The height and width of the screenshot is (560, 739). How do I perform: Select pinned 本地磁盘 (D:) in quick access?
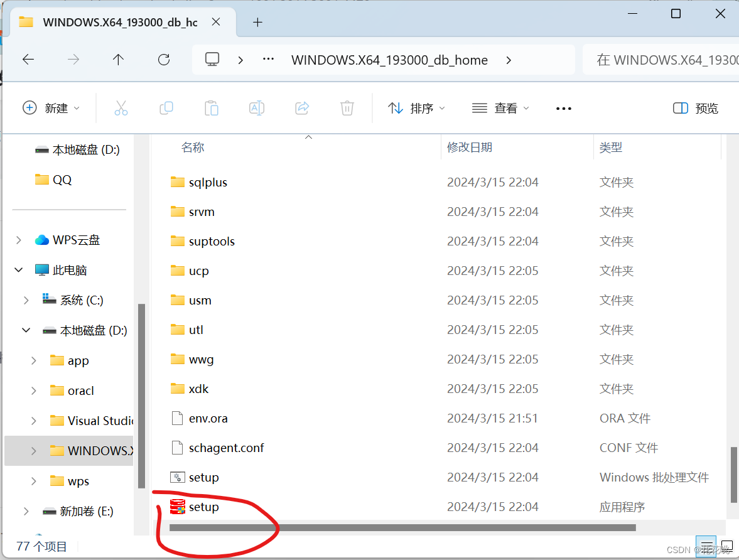(x=77, y=150)
